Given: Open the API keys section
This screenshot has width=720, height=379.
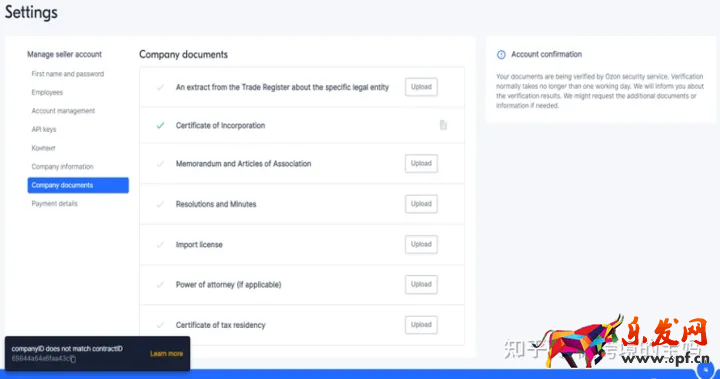Looking at the screenshot, I should (44, 130).
